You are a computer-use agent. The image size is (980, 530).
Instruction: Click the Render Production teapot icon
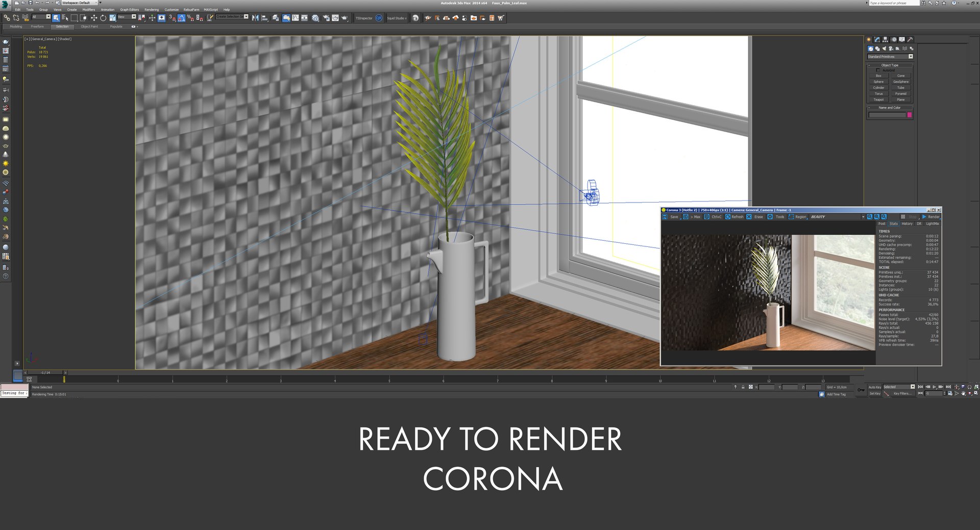345,18
